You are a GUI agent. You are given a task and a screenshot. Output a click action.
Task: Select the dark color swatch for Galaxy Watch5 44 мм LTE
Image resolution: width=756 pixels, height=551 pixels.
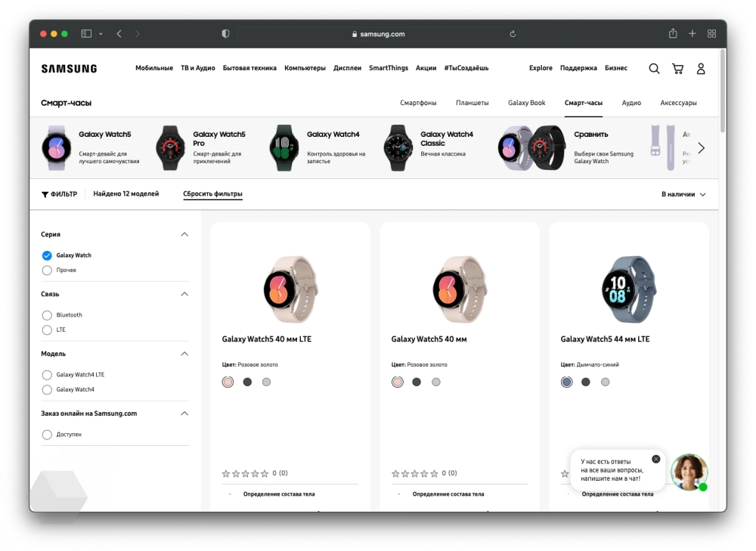tap(586, 382)
